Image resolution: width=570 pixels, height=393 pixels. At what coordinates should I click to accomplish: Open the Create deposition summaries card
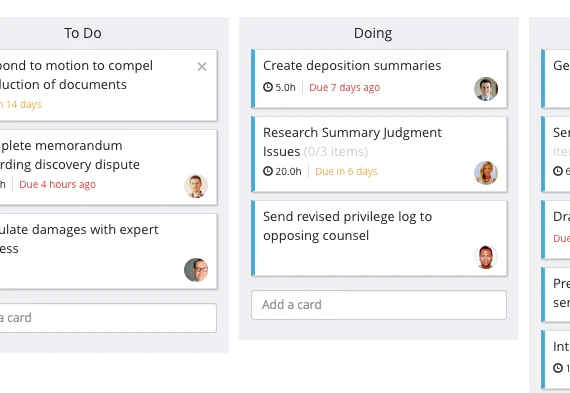(x=379, y=79)
